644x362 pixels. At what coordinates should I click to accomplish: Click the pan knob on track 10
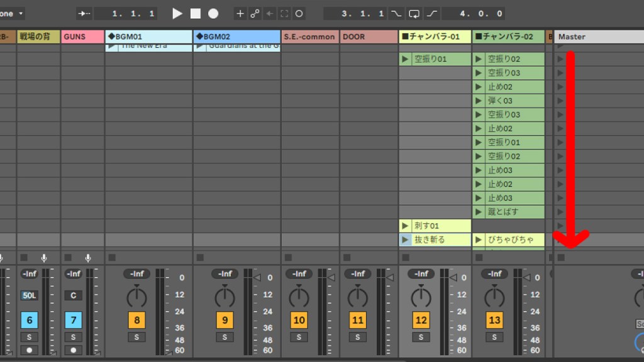pyautogui.click(x=299, y=295)
